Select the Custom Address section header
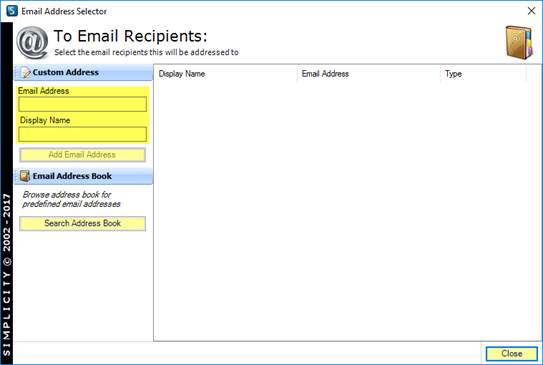 (x=83, y=72)
